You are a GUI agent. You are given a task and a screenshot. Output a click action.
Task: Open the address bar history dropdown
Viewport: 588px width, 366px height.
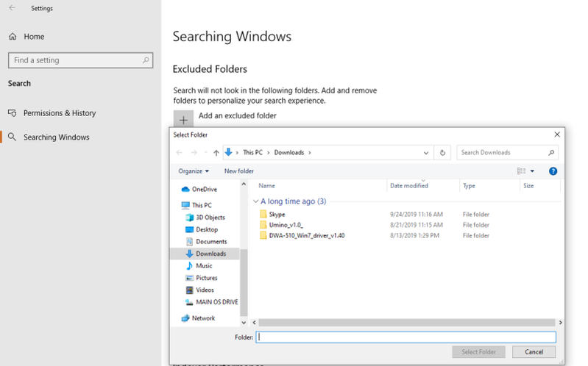click(426, 152)
